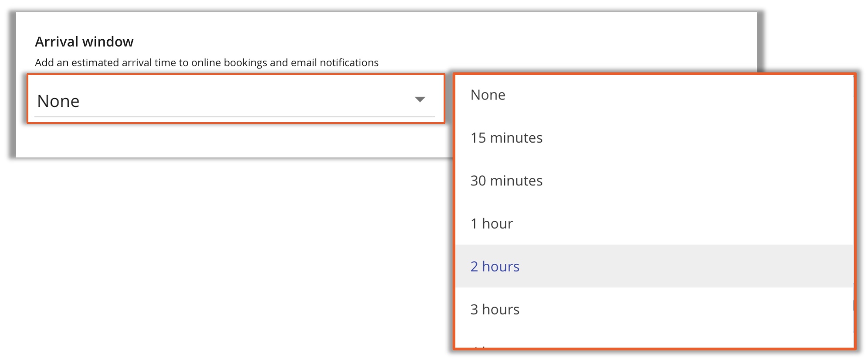
Task: Click the "Arrival window" heading
Action: (84, 42)
